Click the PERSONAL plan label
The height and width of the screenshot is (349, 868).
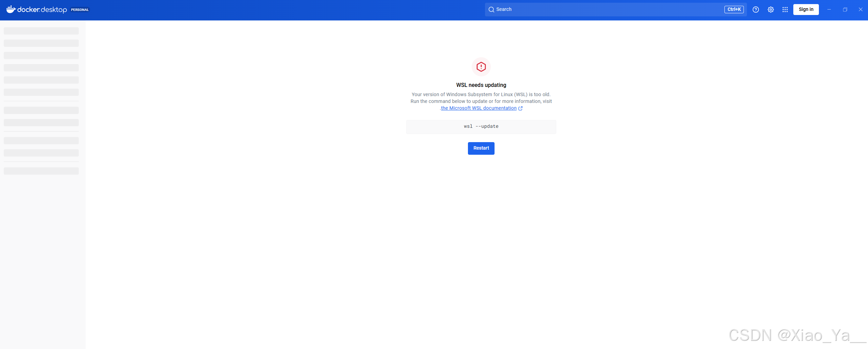coord(80,10)
